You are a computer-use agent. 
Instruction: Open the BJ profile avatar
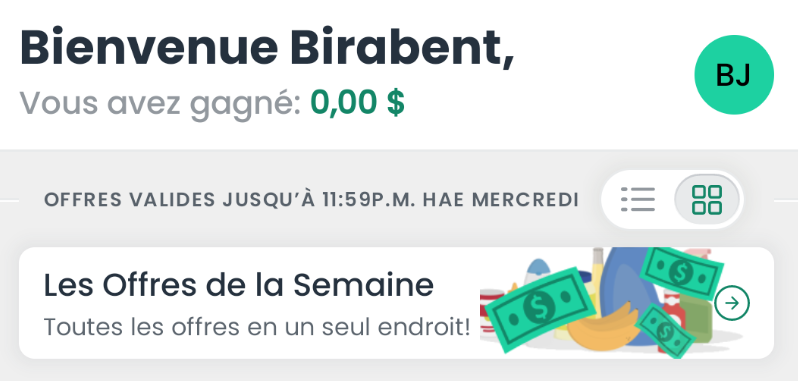pyautogui.click(x=734, y=75)
